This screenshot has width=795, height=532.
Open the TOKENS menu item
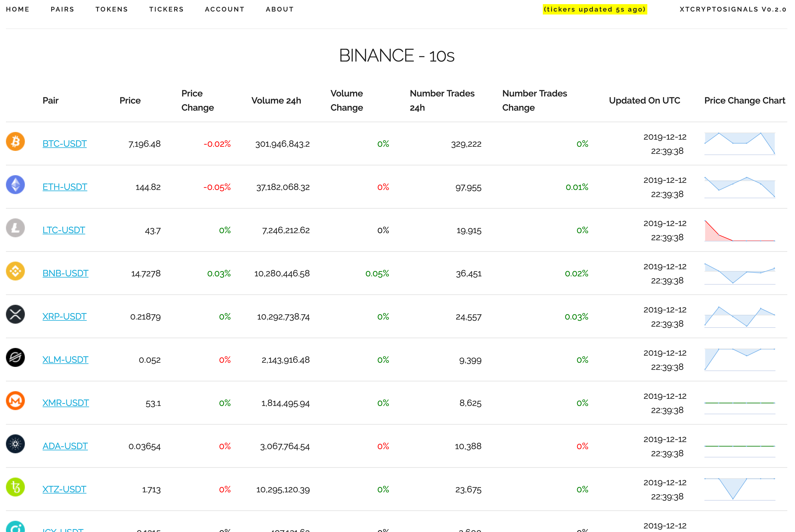(x=112, y=9)
